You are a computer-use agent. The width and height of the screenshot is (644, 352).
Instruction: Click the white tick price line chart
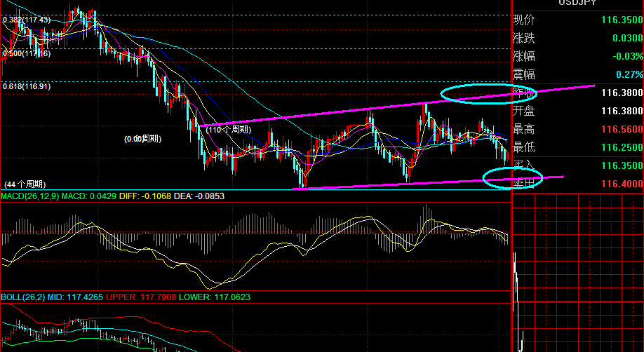point(518,302)
